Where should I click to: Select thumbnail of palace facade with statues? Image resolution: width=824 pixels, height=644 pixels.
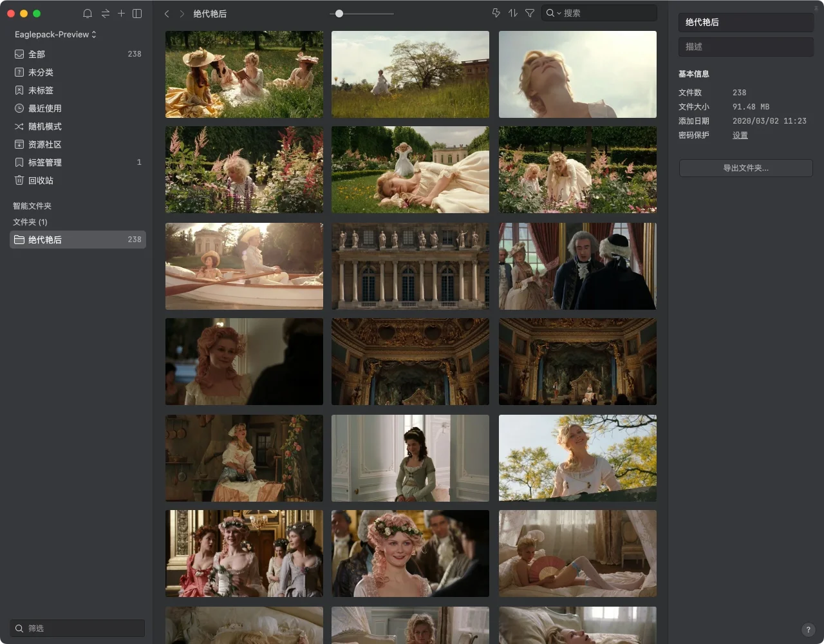click(x=410, y=267)
